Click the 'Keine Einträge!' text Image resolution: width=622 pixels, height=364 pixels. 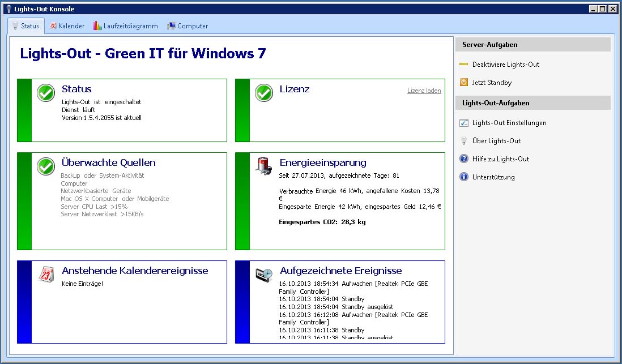click(83, 284)
